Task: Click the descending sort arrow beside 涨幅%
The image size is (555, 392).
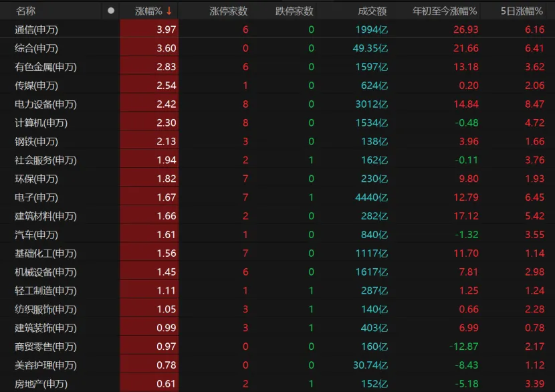Action: (169, 11)
